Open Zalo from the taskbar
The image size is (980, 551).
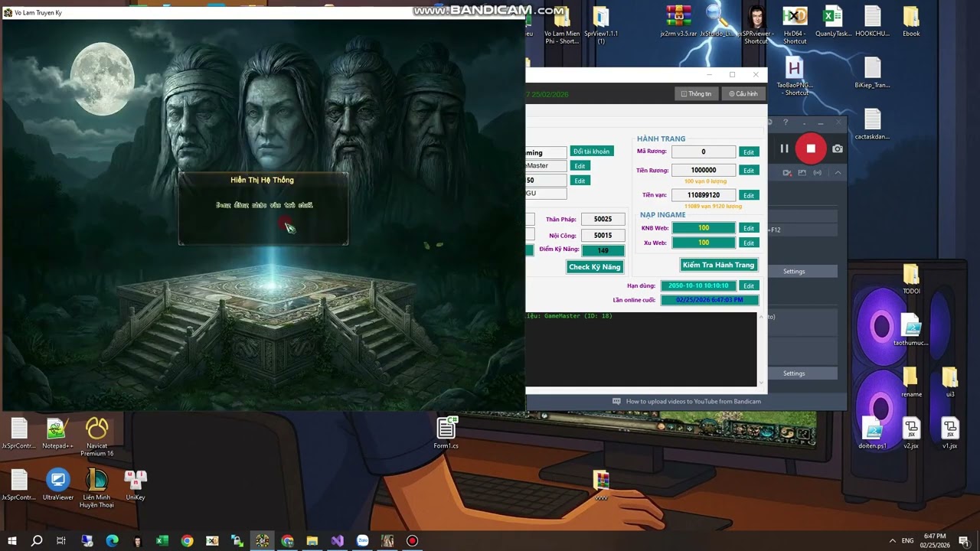362,541
